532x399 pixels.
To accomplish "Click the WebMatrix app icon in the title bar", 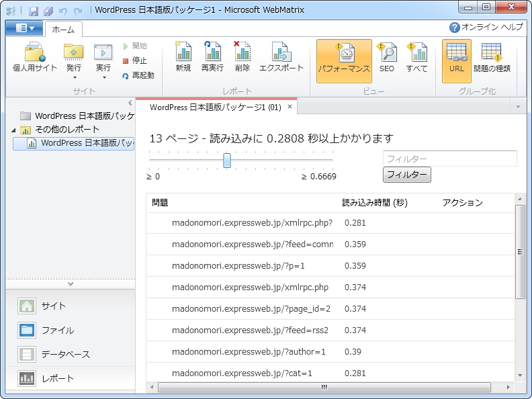I will (11, 11).
